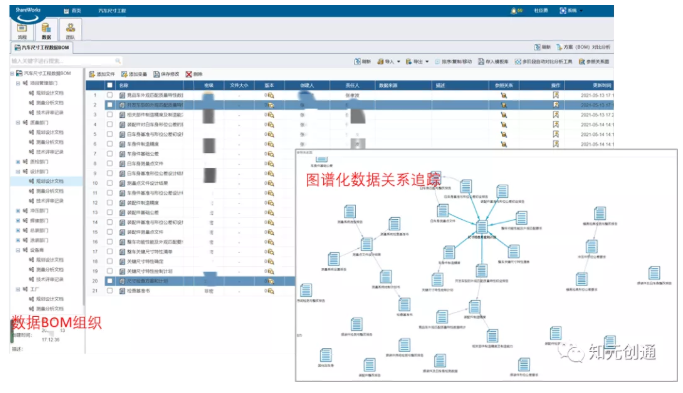Open the 导出 export dropdown

[x=417, y=61]
